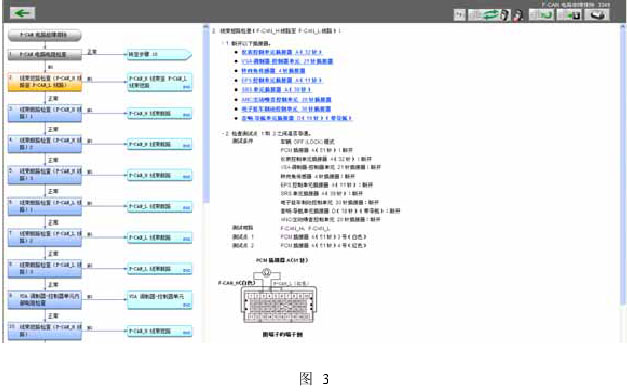This screenshot has height=392, width=627.
Task: Click the flowchart panel vertical scrollbar
Action: click(206, 114)
